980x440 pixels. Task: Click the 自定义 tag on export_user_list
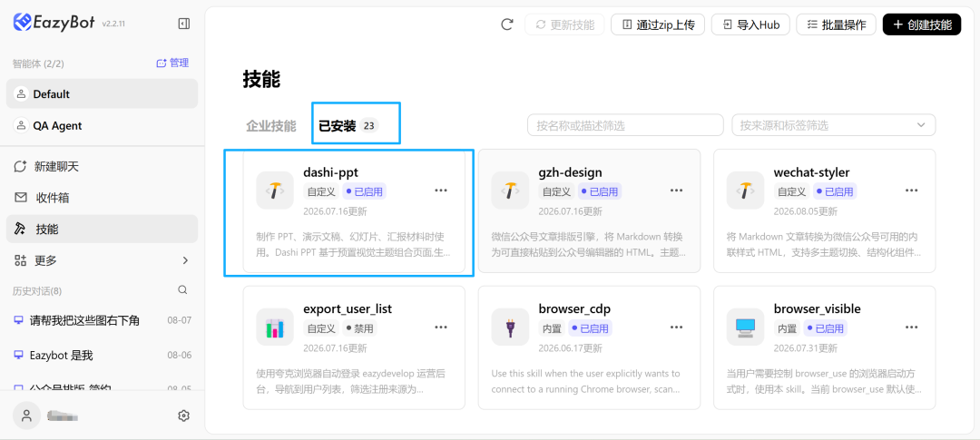321,328
